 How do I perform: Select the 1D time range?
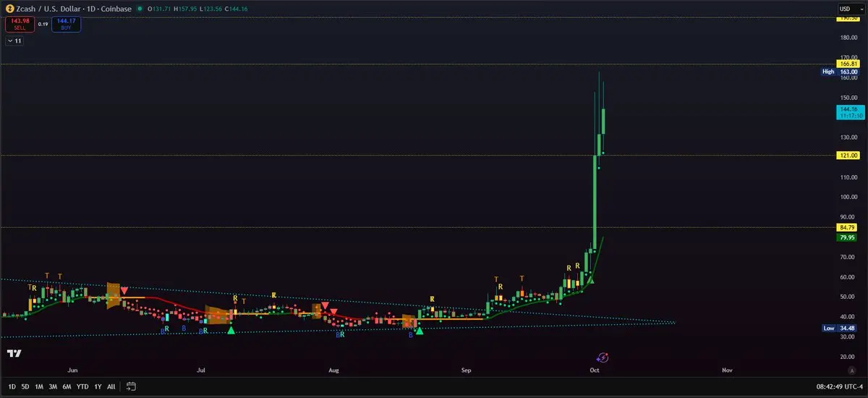(x=12, y=386)
